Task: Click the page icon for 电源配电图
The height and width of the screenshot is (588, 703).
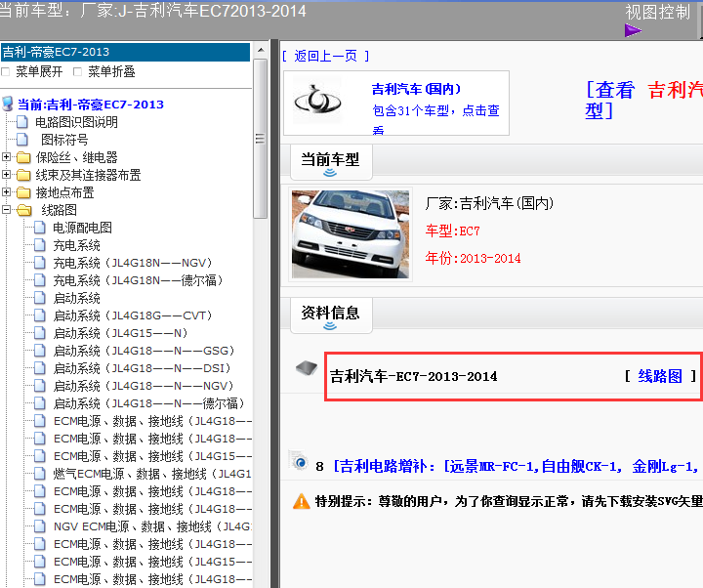Action: 40,228
